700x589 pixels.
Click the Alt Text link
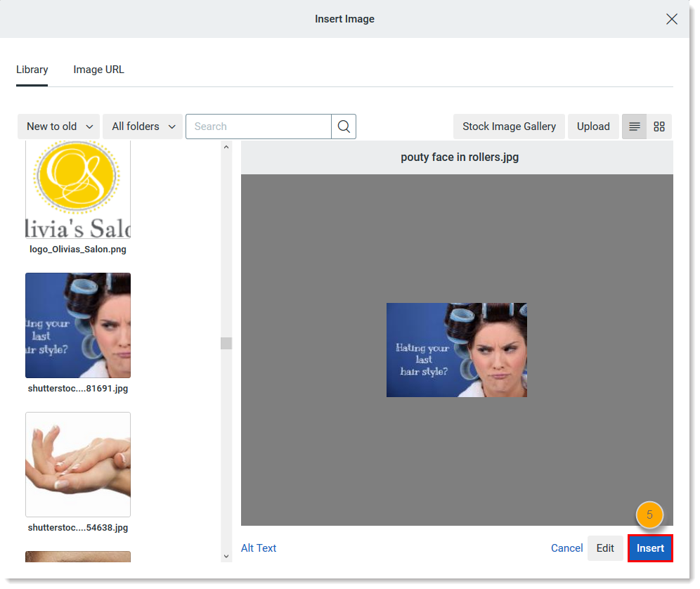[x=259, y=548]
